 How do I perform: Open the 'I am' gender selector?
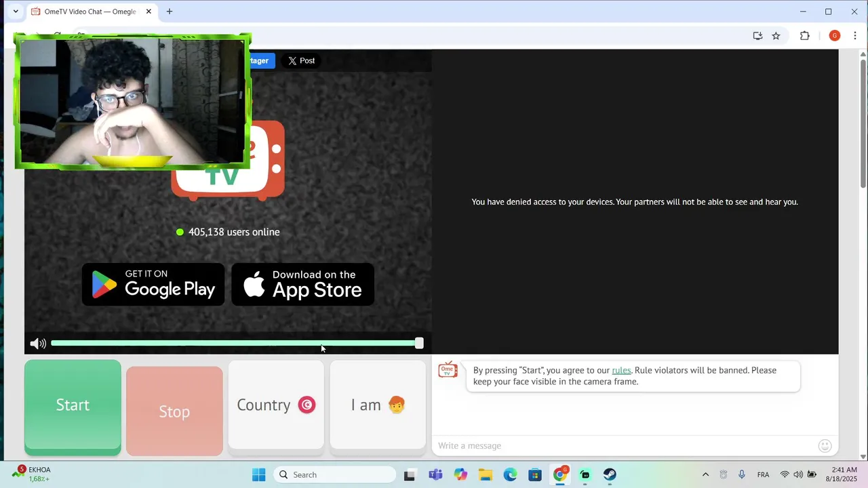point(378,405)
